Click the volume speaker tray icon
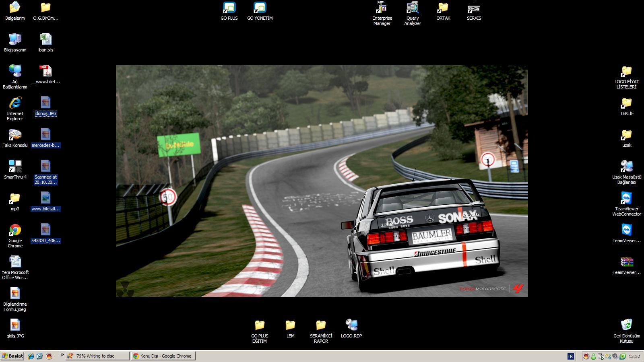 point(615,356)
